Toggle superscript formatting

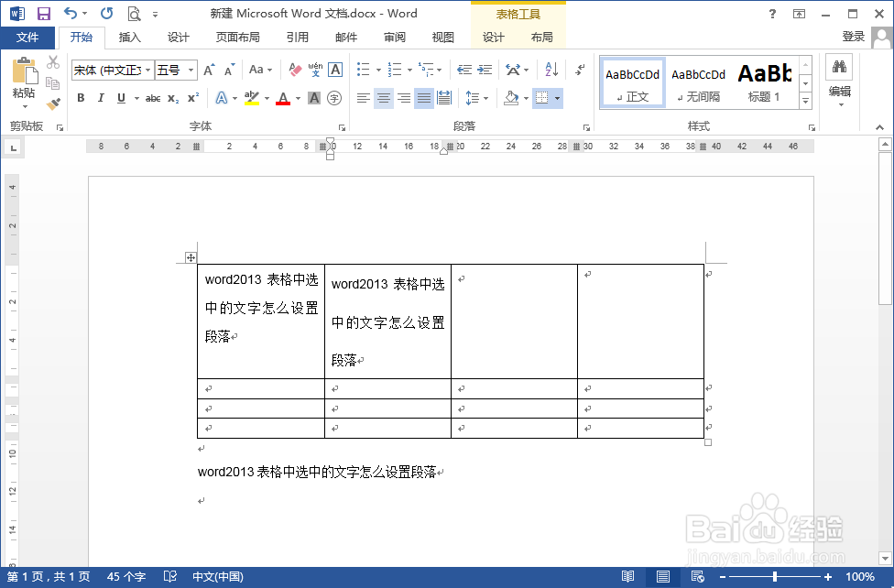click(193, 98)
